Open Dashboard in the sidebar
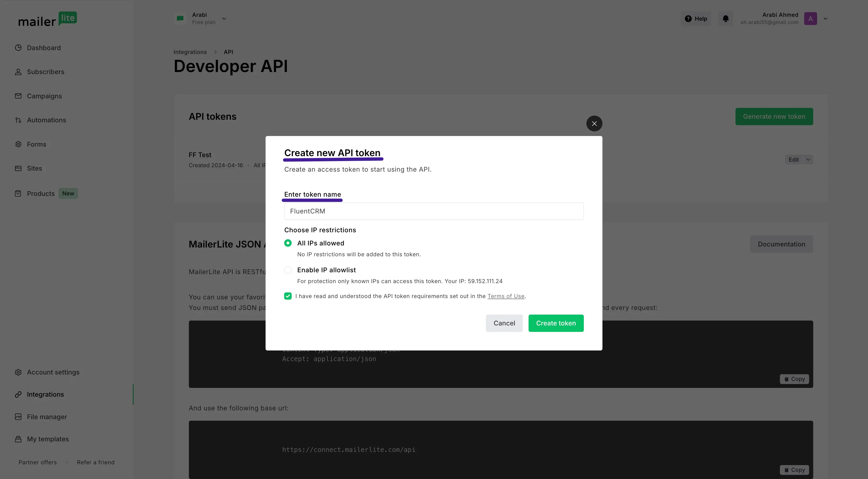 click(44, 48)
